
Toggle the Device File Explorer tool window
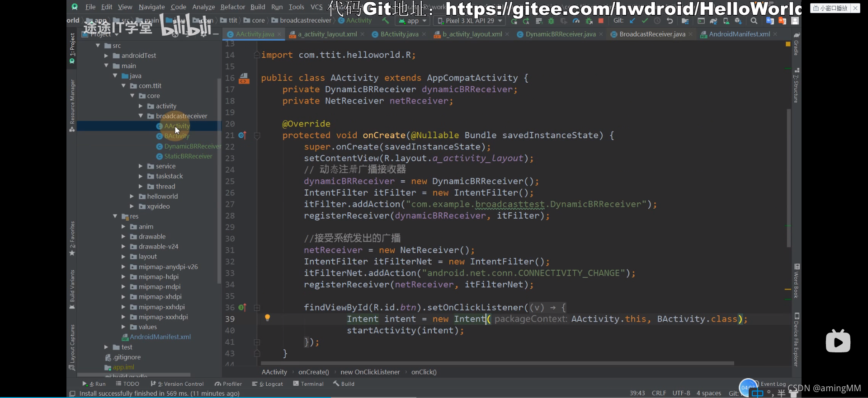point(797,340)
